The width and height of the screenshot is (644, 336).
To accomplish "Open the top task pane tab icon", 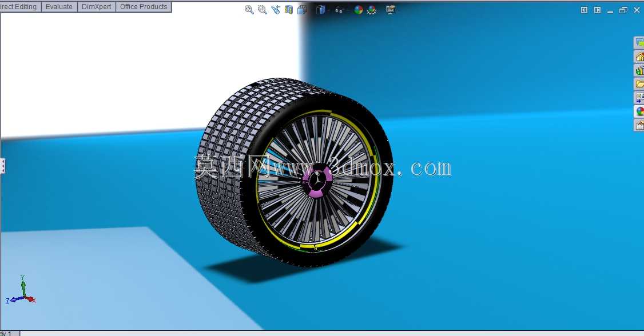I will point(639,43).
